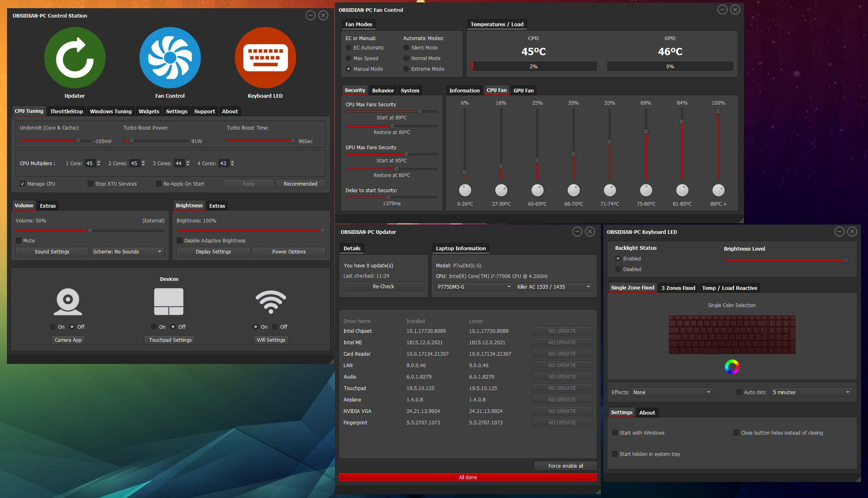Open Power Options

(x=289, y=251)
